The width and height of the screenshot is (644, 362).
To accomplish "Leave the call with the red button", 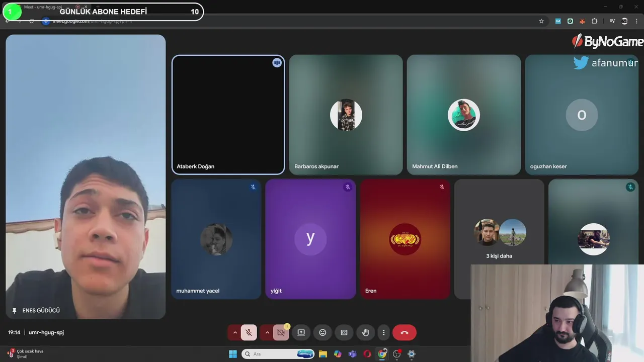I will [x=405, y=332].
